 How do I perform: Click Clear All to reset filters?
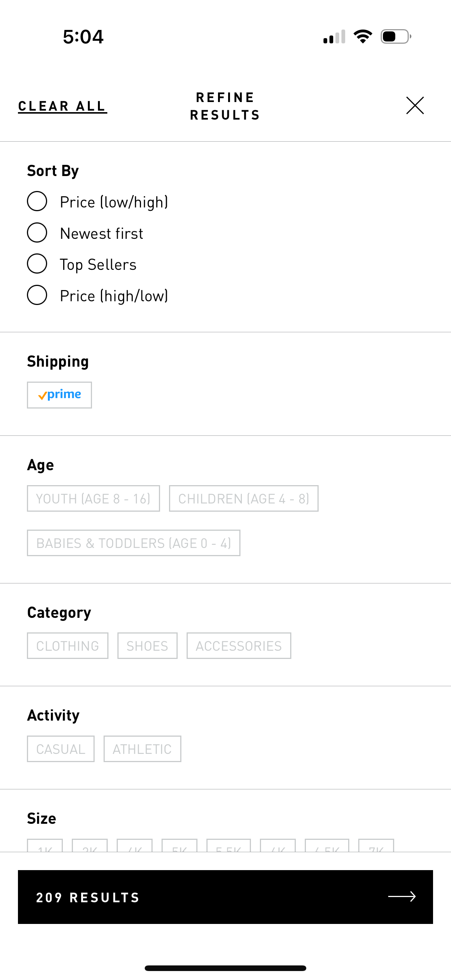tap(62, 106)
